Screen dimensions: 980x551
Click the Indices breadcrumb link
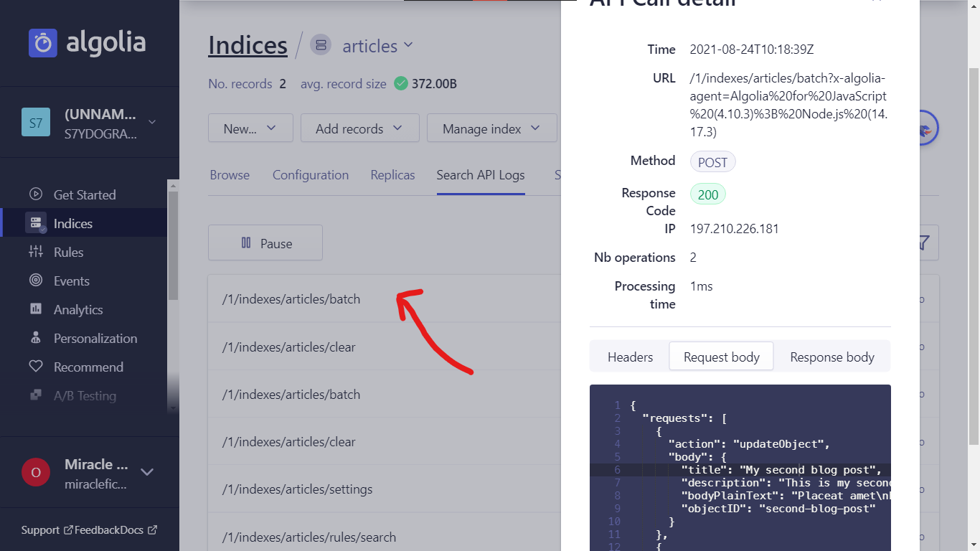coord(247,44)
